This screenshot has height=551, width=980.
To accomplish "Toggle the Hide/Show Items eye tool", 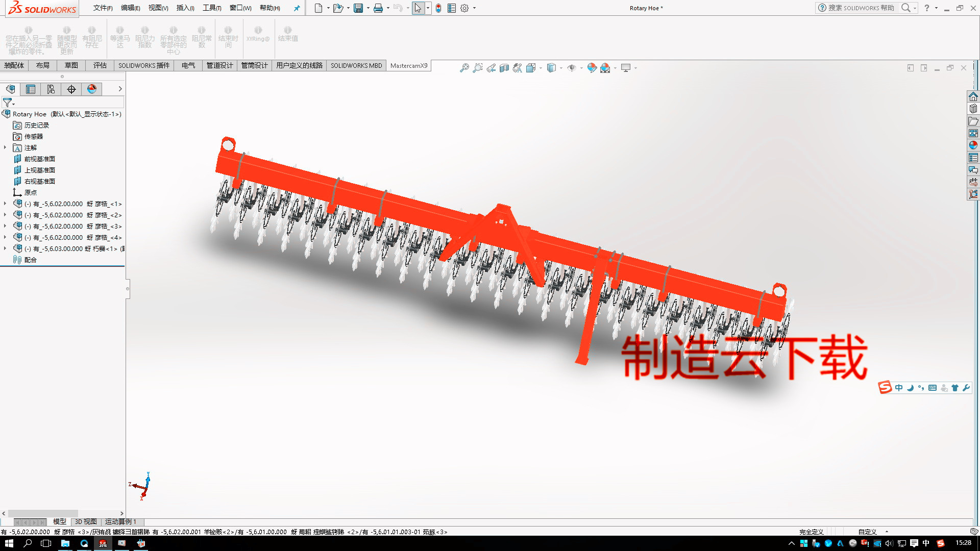I will (572, 67).
